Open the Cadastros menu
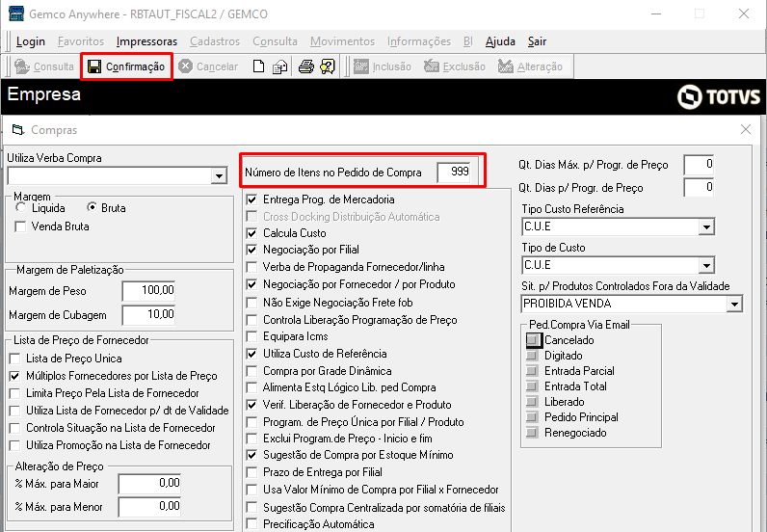Image resolution: width=767 pixels, height=532 pixels. [215, 41]
